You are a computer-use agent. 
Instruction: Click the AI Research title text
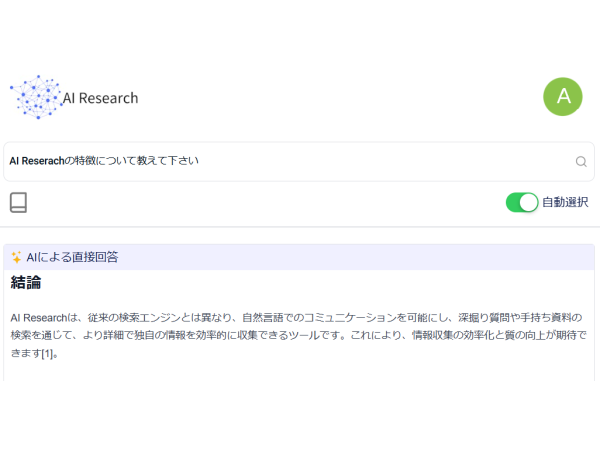(100, 98)
